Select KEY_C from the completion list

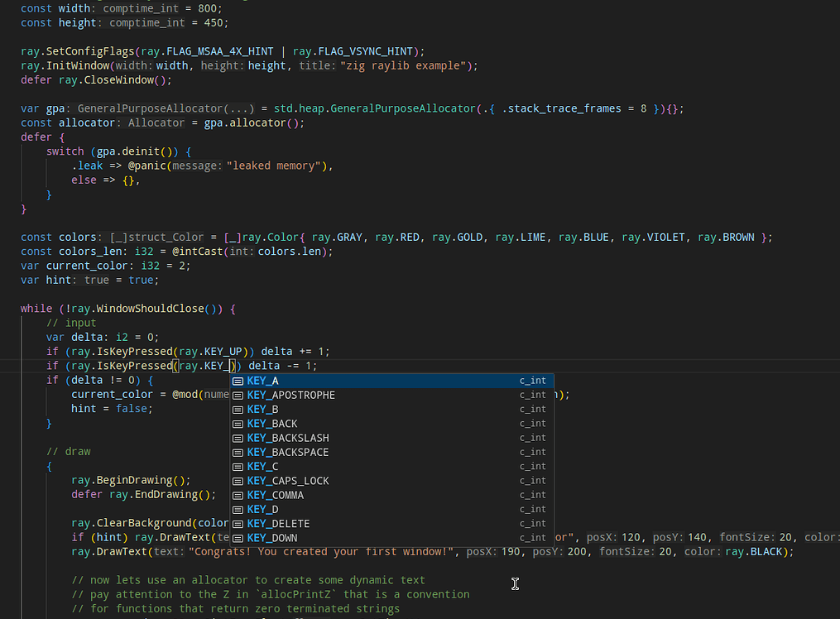coord(263,466)
